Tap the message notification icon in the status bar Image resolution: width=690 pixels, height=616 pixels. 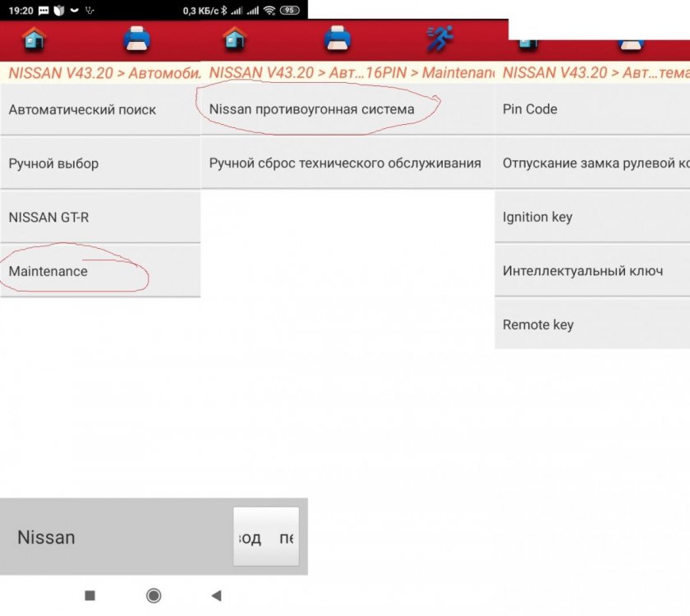44,11
